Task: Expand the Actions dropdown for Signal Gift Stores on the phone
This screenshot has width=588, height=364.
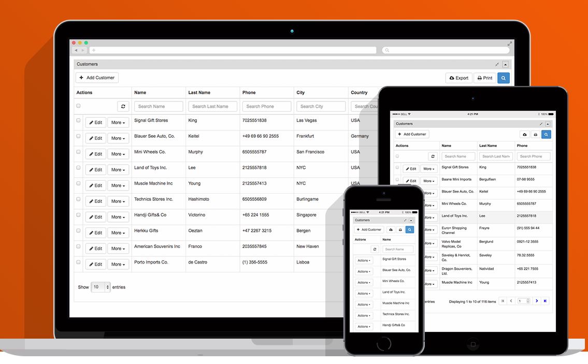Action: pos(364,261)
